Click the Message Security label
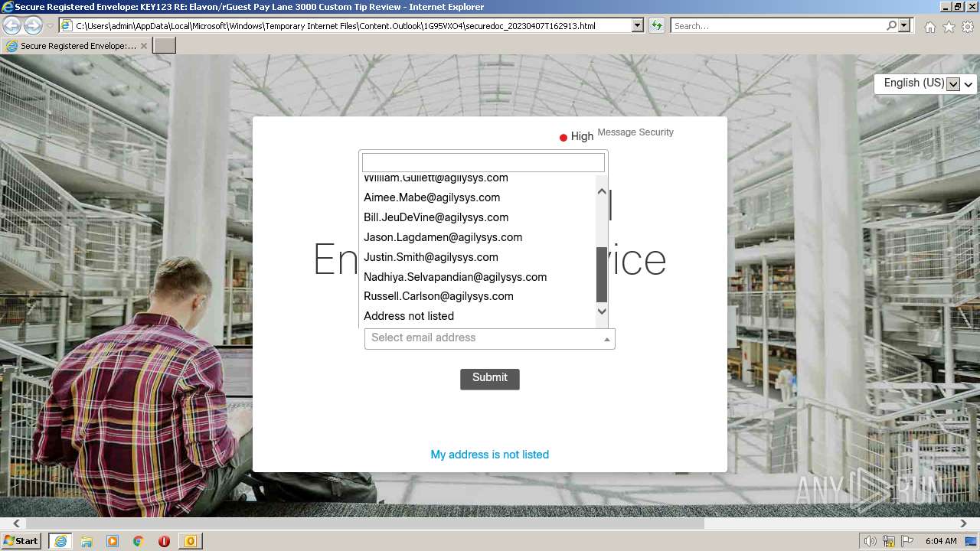Viewport: 980px width, 551px height. pos(635,132)
